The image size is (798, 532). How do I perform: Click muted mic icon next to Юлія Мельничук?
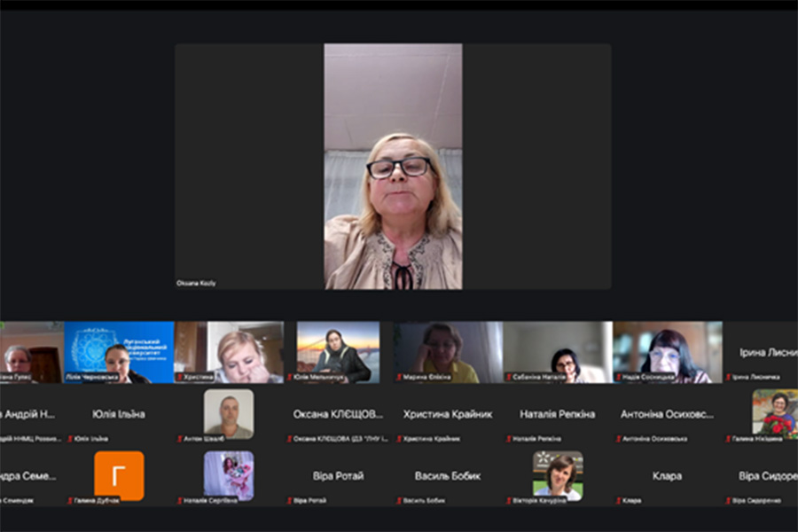[290, 377]
